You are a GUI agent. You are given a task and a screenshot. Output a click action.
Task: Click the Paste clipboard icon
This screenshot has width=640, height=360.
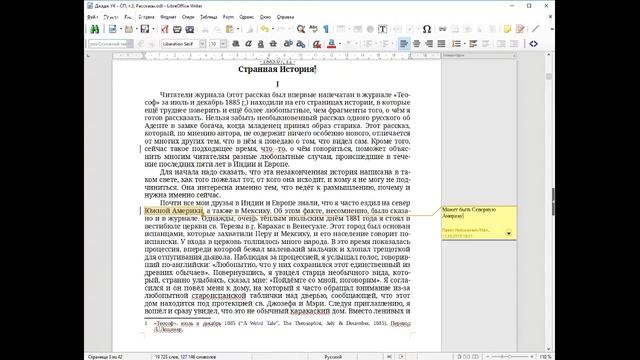pos(230,29)
